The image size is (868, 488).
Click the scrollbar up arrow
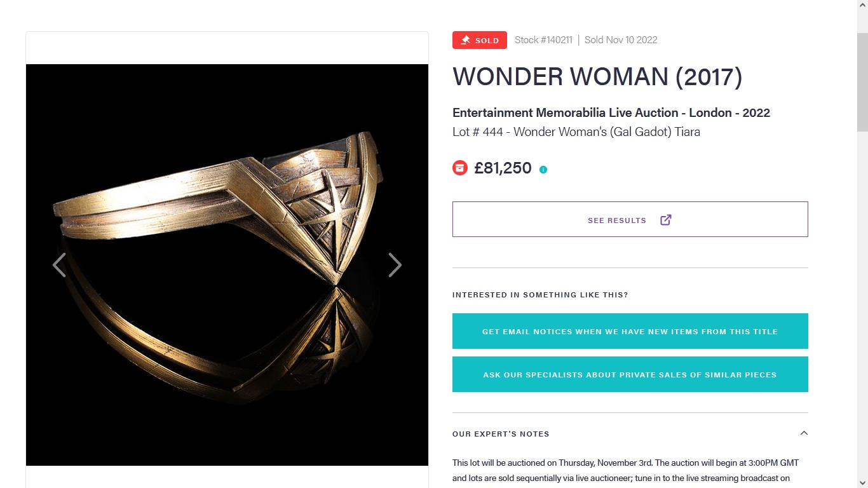tap(862, 5)
